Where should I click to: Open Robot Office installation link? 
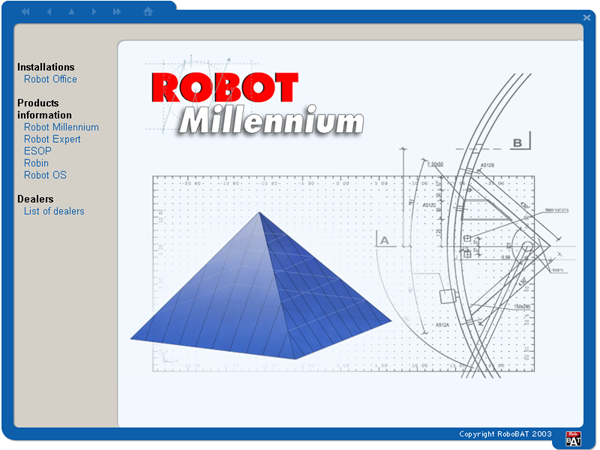click(51, 79)
